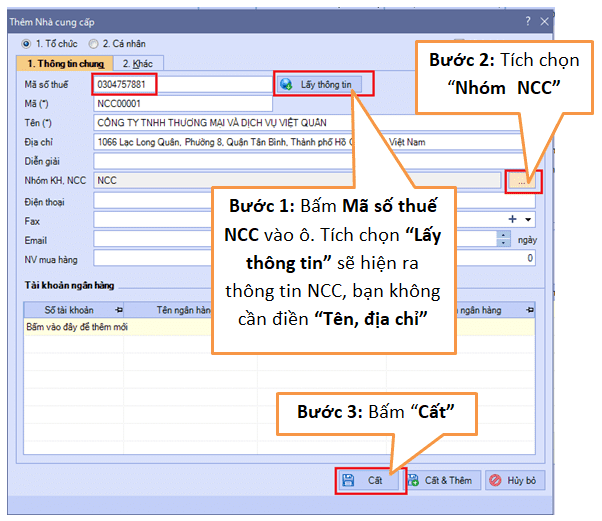The height and width of the screenshot is (521, 602).
Task: Click the floppy disk icon on Cất
Action: pyautogui.click(x=348, y=480)
